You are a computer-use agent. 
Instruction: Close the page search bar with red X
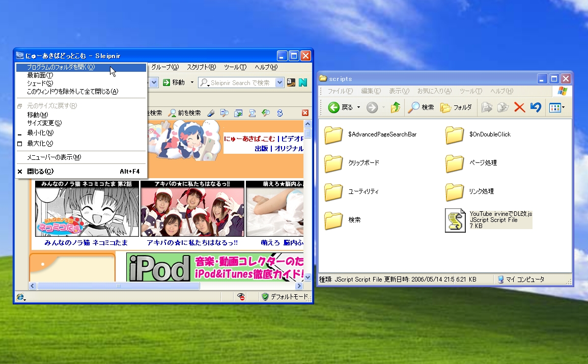pyautogui.click(x=305, y=113)
